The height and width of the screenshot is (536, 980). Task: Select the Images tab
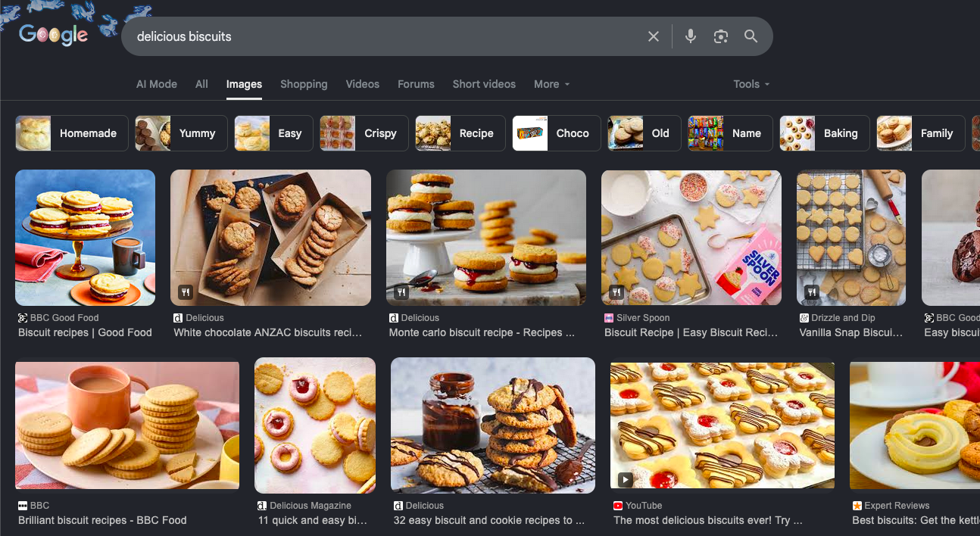coord(244,84)
